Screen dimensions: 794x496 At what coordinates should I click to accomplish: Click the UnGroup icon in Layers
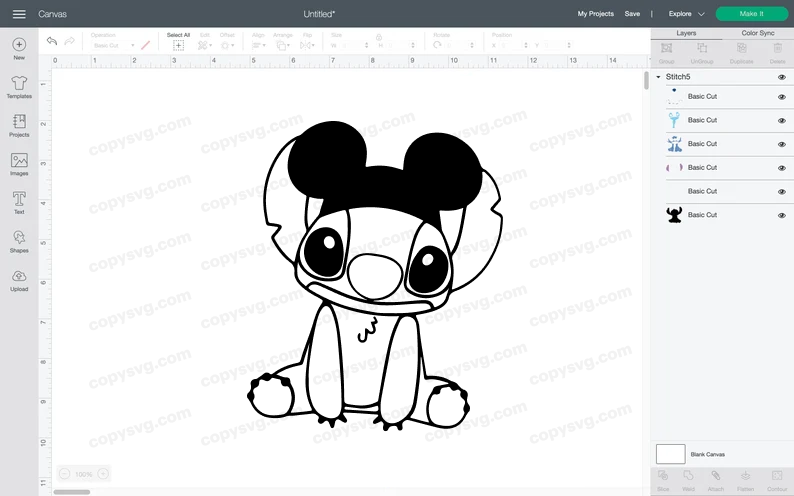tap(702, 49)
